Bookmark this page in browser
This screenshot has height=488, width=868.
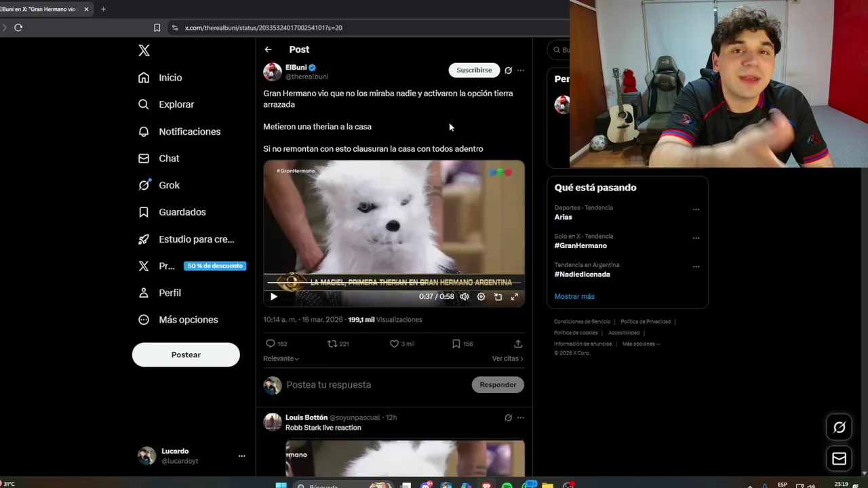157,28
